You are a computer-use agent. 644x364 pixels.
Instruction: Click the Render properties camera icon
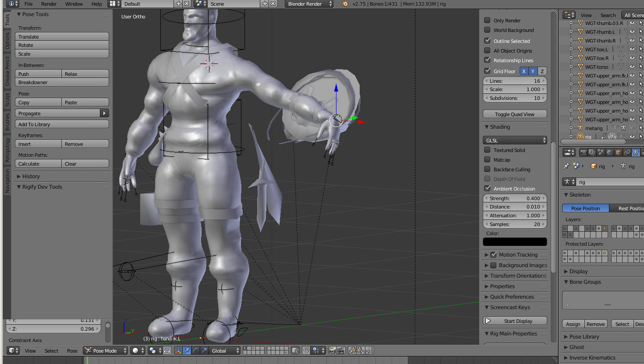(584, 152)
